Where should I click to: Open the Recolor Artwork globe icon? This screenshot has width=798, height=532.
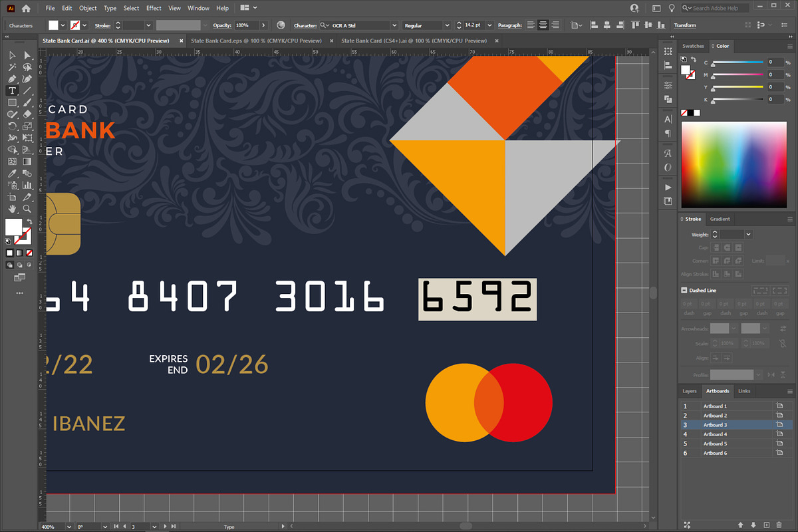click(281, 25)
